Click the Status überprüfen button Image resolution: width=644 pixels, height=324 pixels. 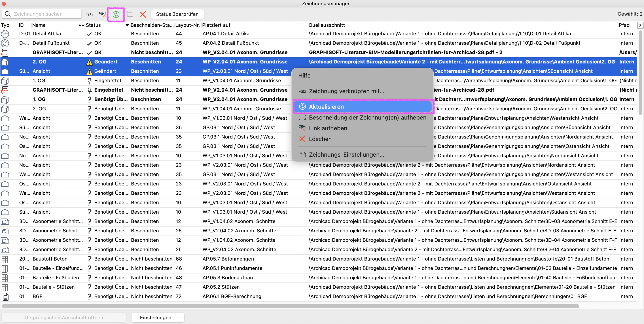177,14
